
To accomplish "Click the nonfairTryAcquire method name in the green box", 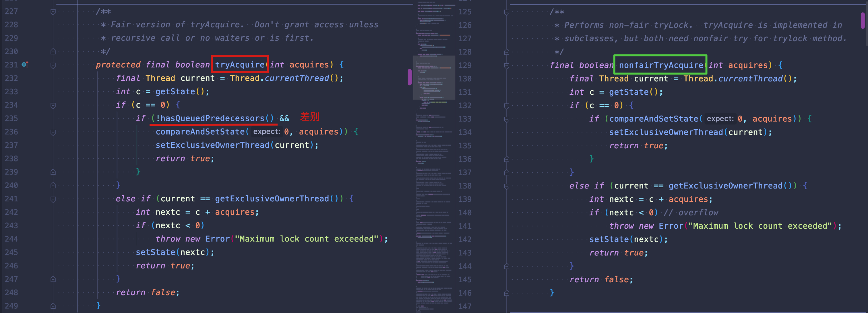I will click(x=660, y=65).
